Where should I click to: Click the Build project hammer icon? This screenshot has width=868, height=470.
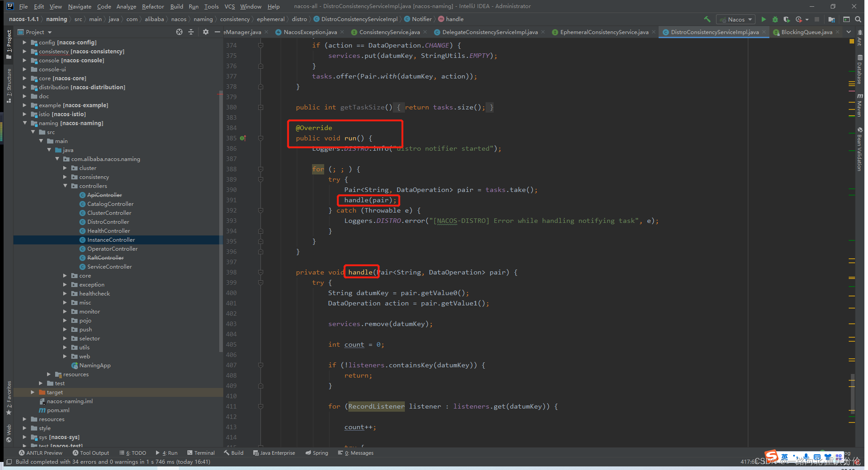(707, 19)
